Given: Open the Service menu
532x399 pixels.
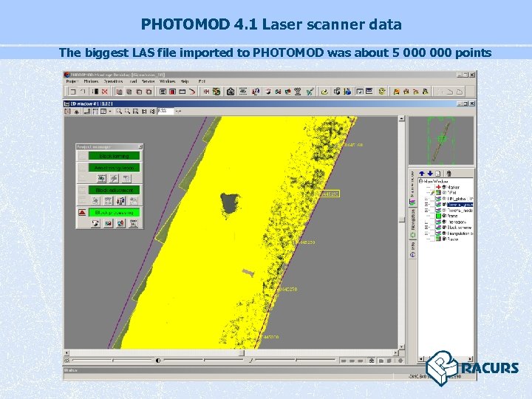Looking at the screenshot, I should point(149,81).
